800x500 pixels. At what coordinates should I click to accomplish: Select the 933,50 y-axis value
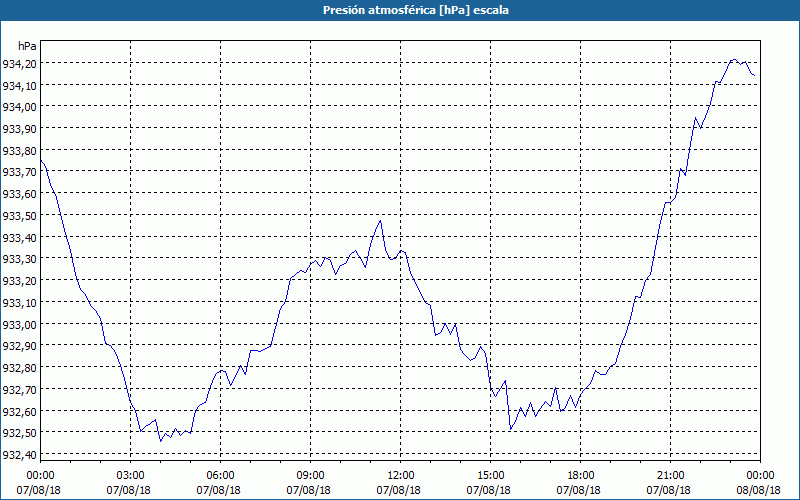(19, 216)
